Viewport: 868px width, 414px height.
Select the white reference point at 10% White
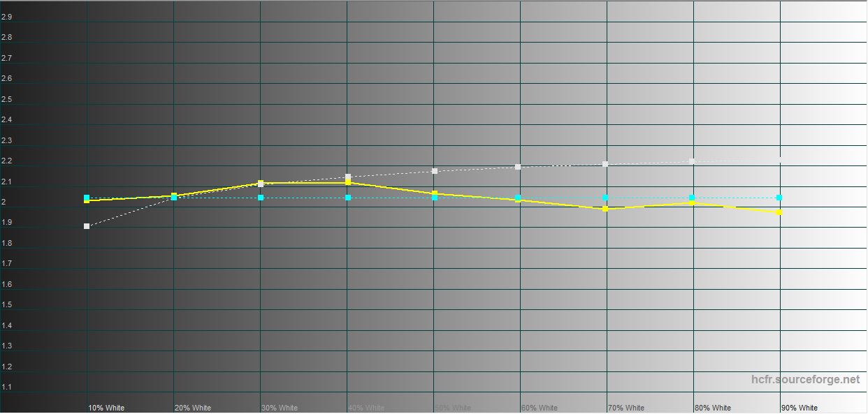(87, 226)
